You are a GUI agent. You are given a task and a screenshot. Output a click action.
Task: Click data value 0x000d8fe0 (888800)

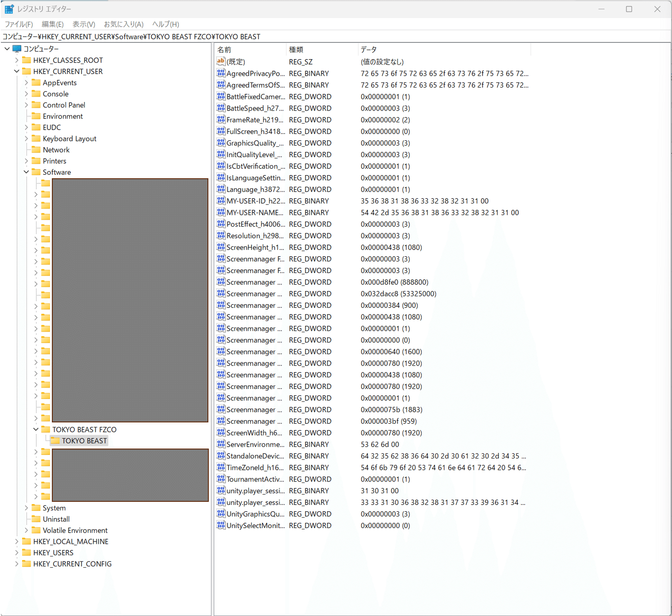pyautogui.click(x=394, y=282)
